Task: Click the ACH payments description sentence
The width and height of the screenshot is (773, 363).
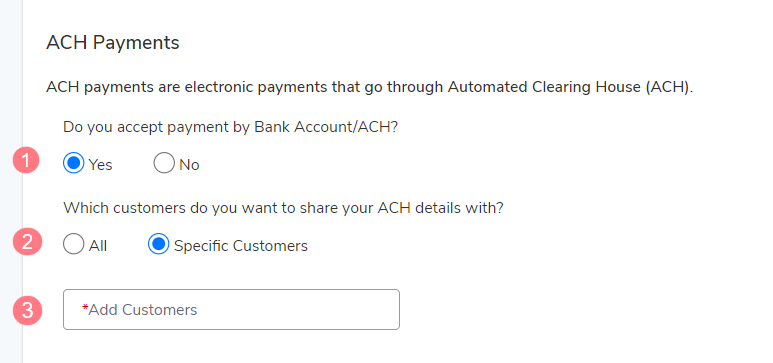Action: tap(370, 87)
